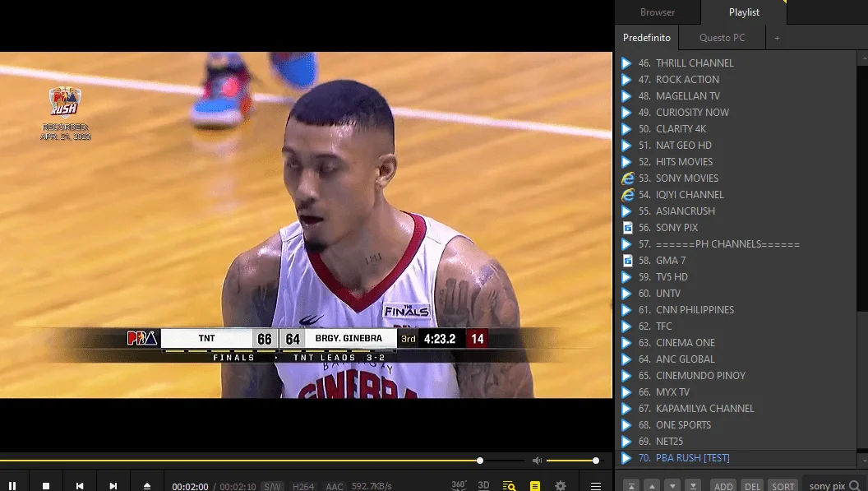Toggle 360 degree video mode
Viewport: 868px width, 491px height.
[x=459, y=485]
